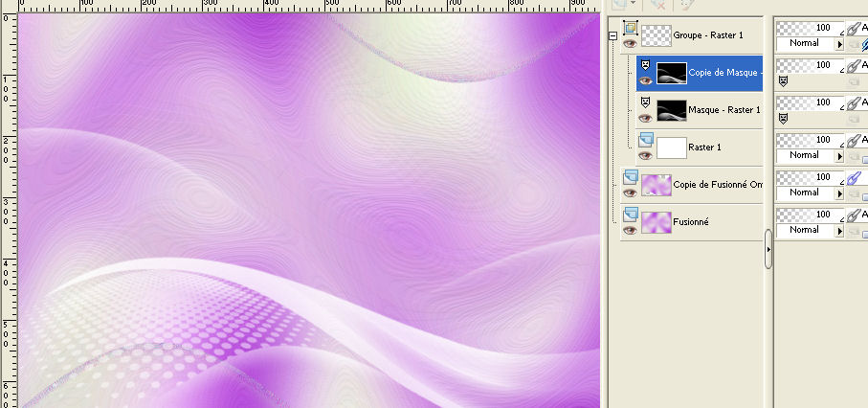
Task: Select the Fusionné layer thumbnail
Action: click(656, 222)
